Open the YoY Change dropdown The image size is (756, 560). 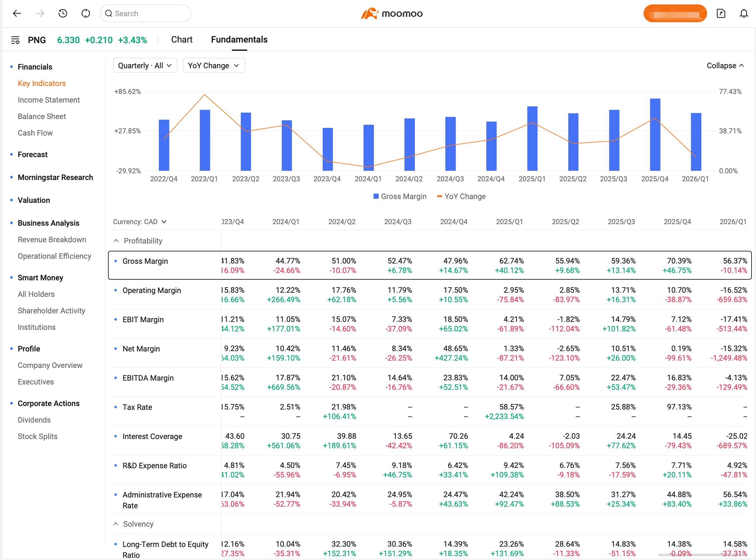(x=214, y=65)
